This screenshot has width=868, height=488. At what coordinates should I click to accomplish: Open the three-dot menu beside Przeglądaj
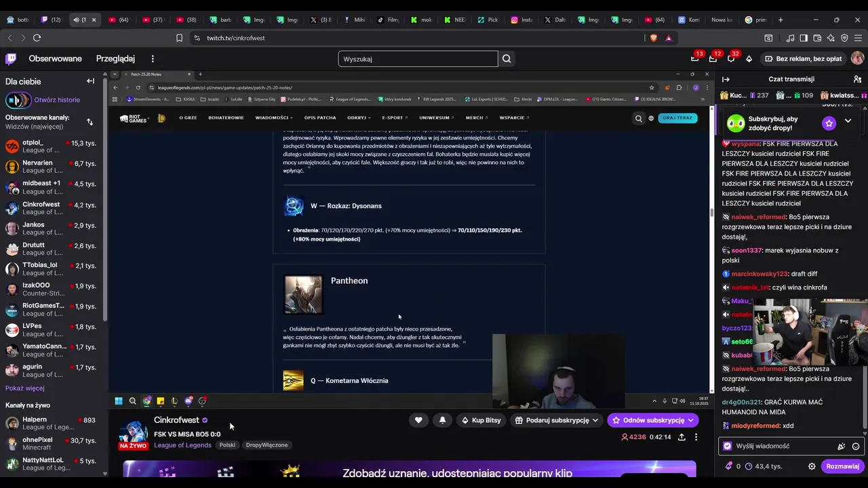(153, 59)
